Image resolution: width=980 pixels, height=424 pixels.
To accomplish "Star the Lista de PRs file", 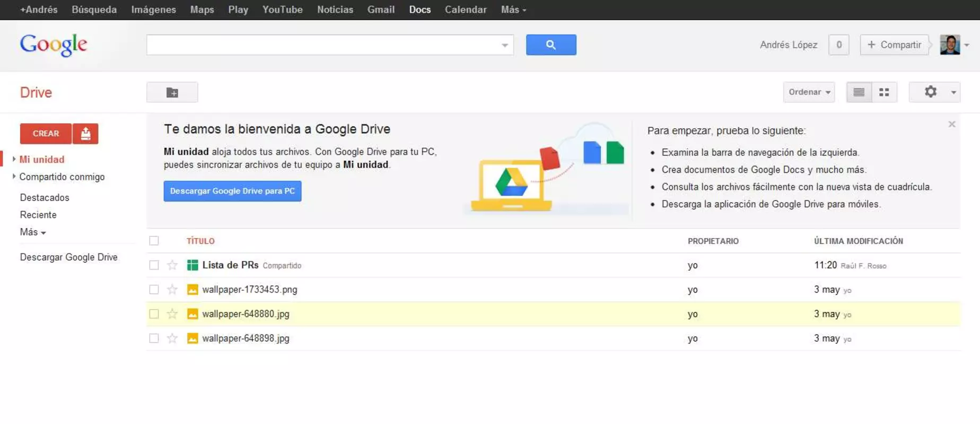I will click(x=172, y=265).
